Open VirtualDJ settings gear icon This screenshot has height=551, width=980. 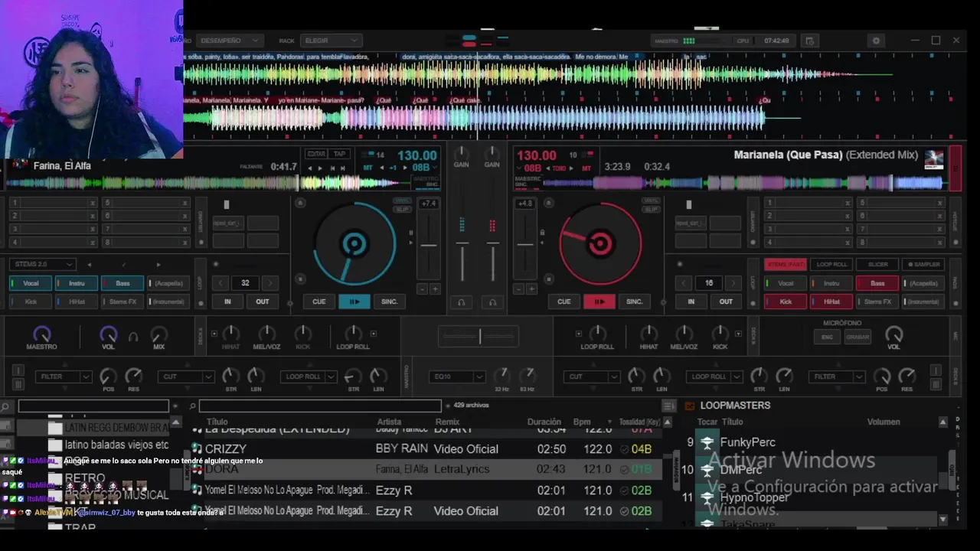(877, 41)
